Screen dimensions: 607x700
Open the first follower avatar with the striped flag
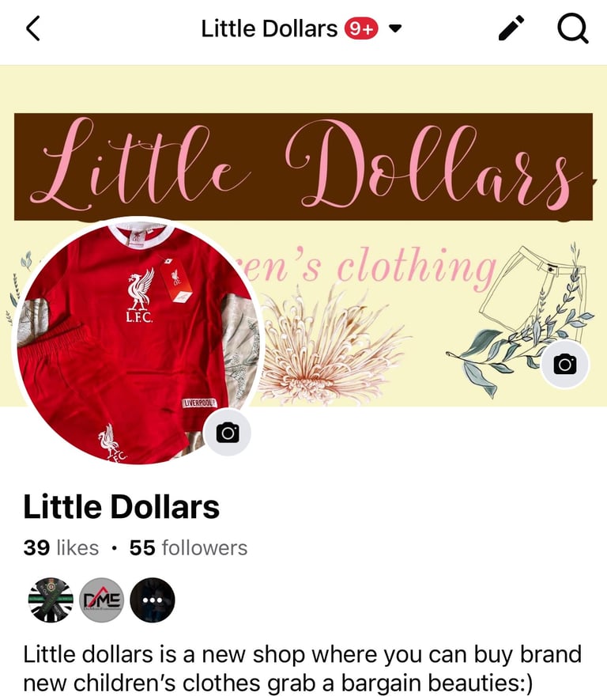51,600
